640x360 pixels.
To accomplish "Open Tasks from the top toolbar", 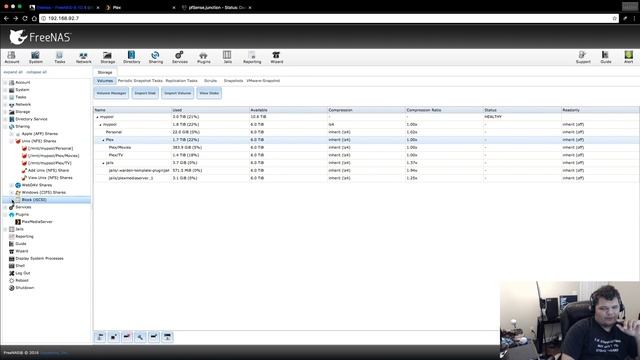I will [x=60, y=57].
